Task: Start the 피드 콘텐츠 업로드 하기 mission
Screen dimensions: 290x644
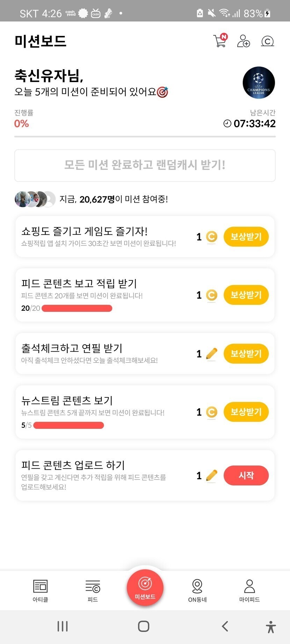Action: 246,476
